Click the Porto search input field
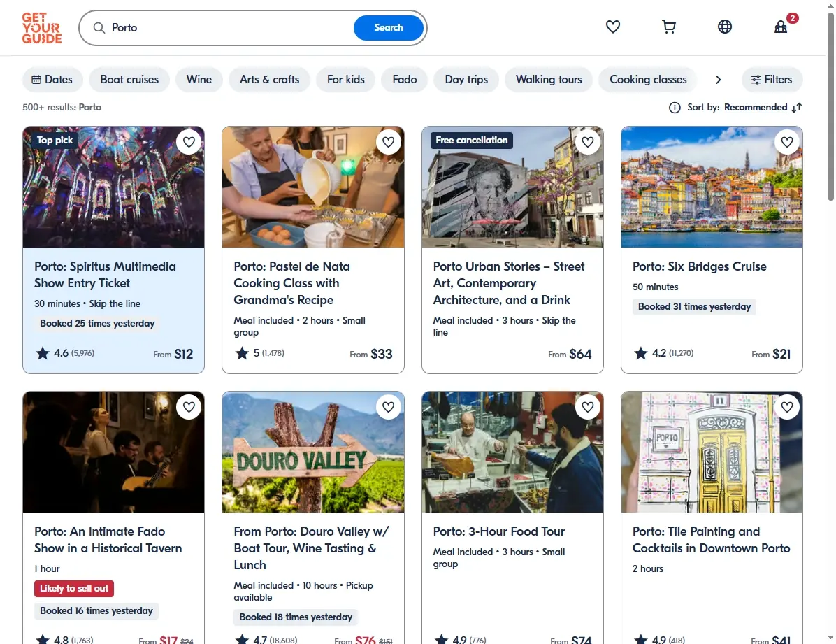This screenshot has width=836, height=644. [229, 28]
